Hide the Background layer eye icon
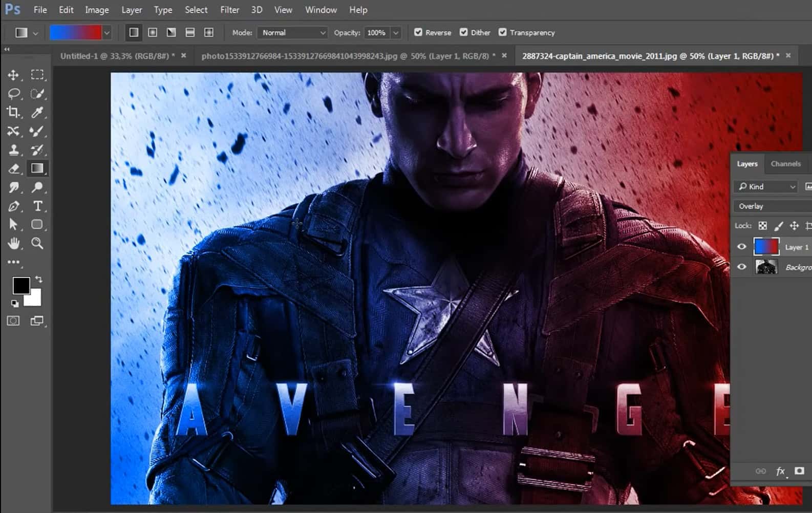The image size is (812, 513). click(x=741, y=267)
